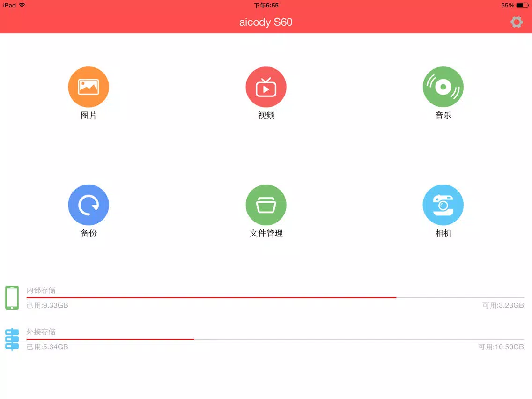Image resolution: width=532 pixels, height=399 pixels.
Task: Open settings gear in header
Action: (517, 22)
